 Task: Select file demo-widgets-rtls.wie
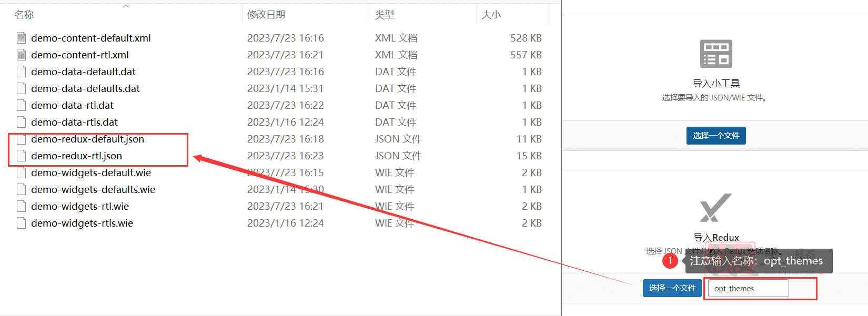coord(82,223)
